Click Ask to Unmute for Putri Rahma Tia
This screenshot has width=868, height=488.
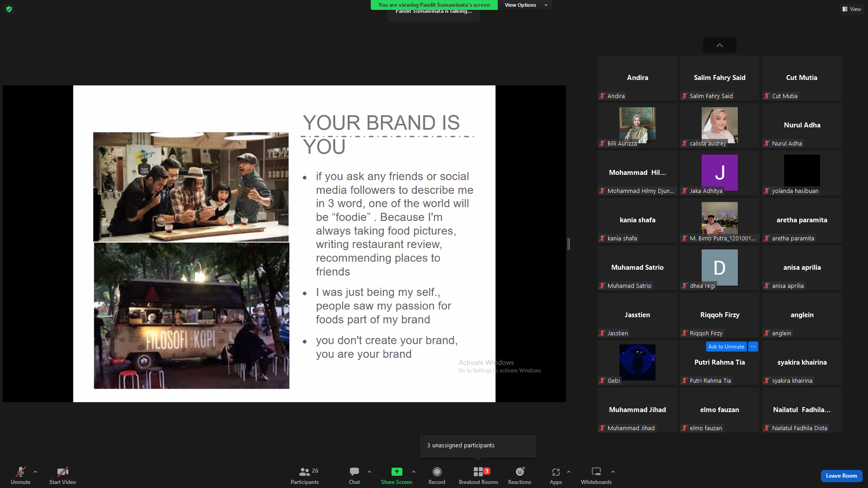(x=726, y=347)
